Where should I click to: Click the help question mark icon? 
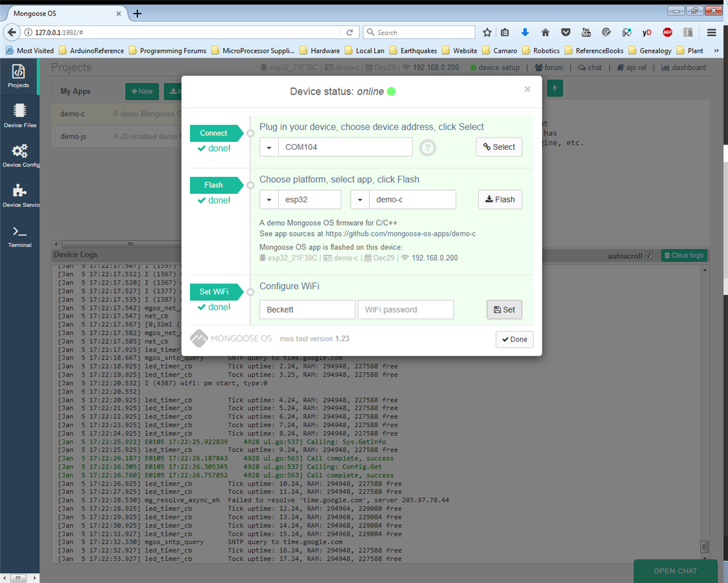[x=427, y=148]
